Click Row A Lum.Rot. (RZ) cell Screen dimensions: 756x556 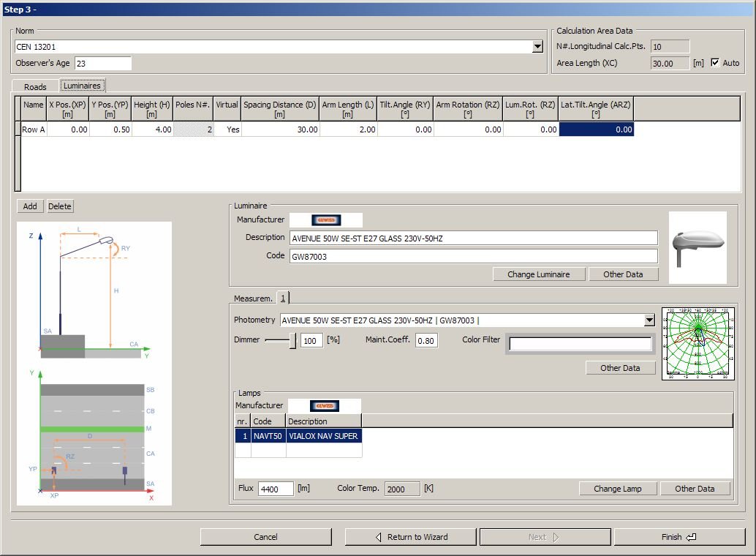pyautogui.click(x=530, y=129)
